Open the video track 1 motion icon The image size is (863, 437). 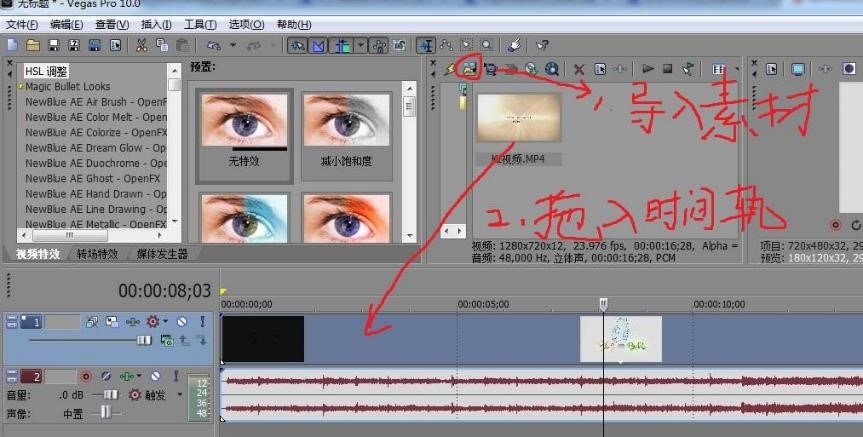[91, 322]
